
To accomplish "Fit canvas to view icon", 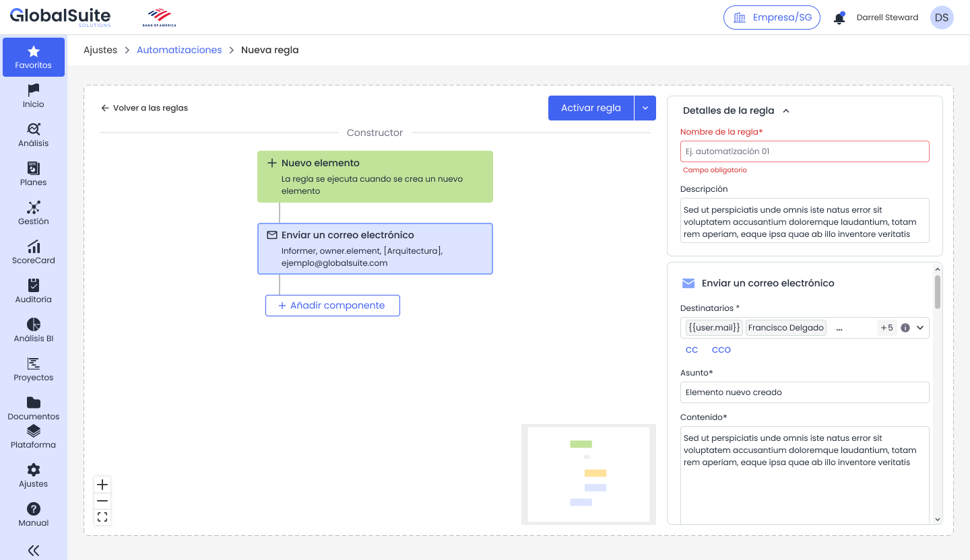I will tap(102, 517).
